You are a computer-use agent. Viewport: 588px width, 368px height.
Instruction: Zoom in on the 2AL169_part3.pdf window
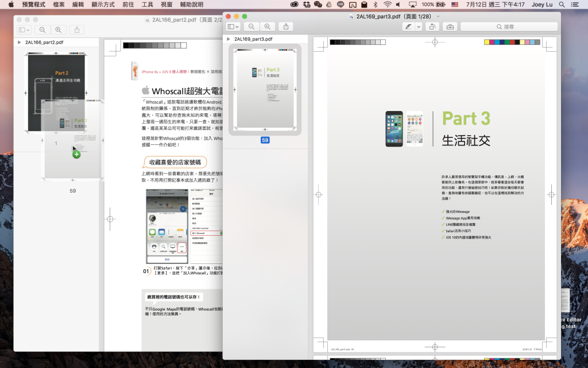tap(268, 26)
